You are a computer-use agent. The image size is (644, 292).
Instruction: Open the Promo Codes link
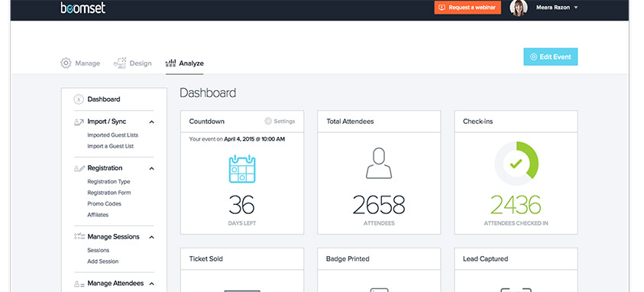(105, 203)
